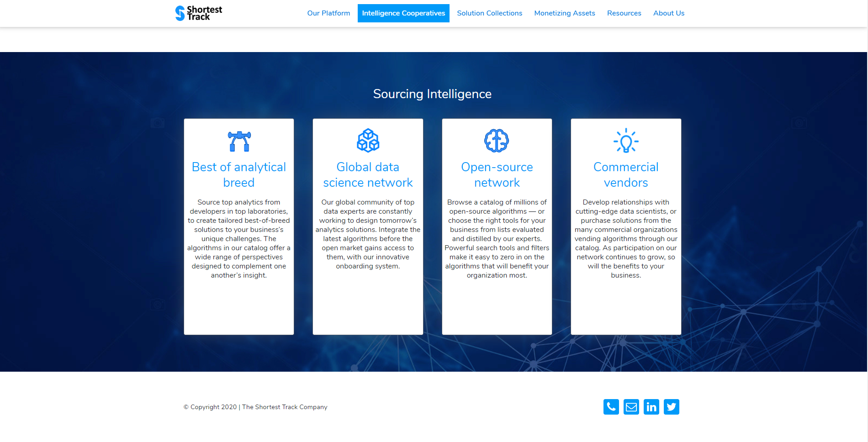Click the paragraph starting 'Develop relationships with'

(626, 239)
